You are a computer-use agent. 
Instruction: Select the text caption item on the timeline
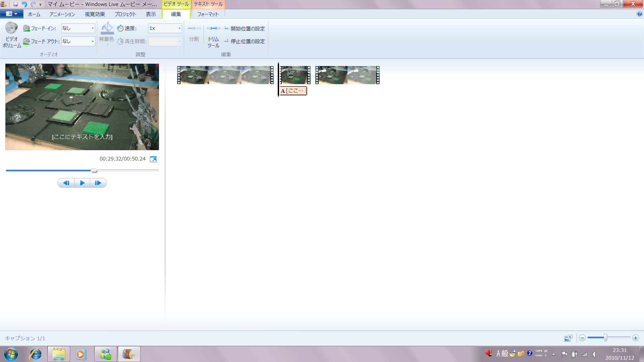[x=293, y=91]
